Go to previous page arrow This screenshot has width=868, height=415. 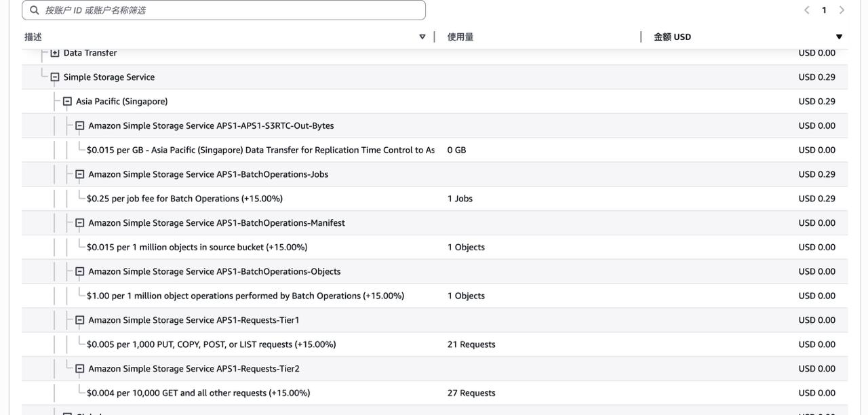[x=807, y=10]
